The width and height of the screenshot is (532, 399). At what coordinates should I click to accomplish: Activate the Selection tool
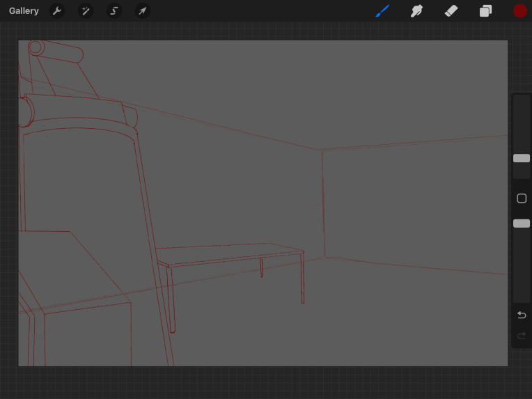point(114,11)
